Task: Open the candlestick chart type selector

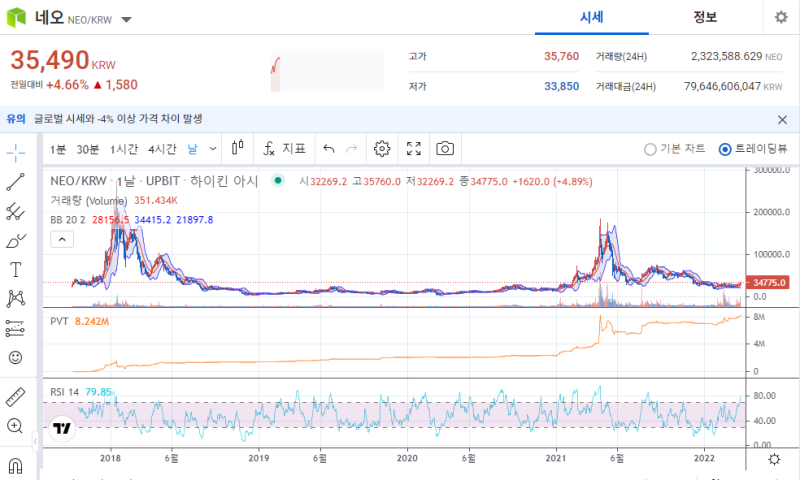Action: coord(237,148)
